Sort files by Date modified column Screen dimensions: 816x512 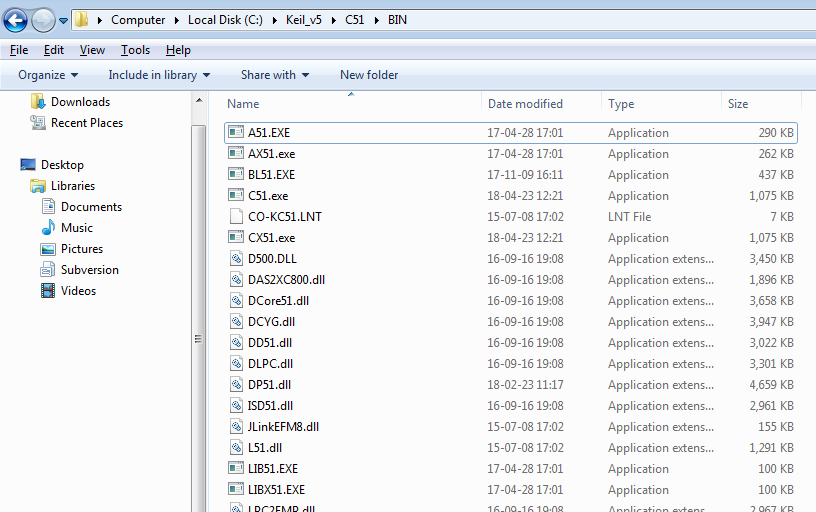525,104
